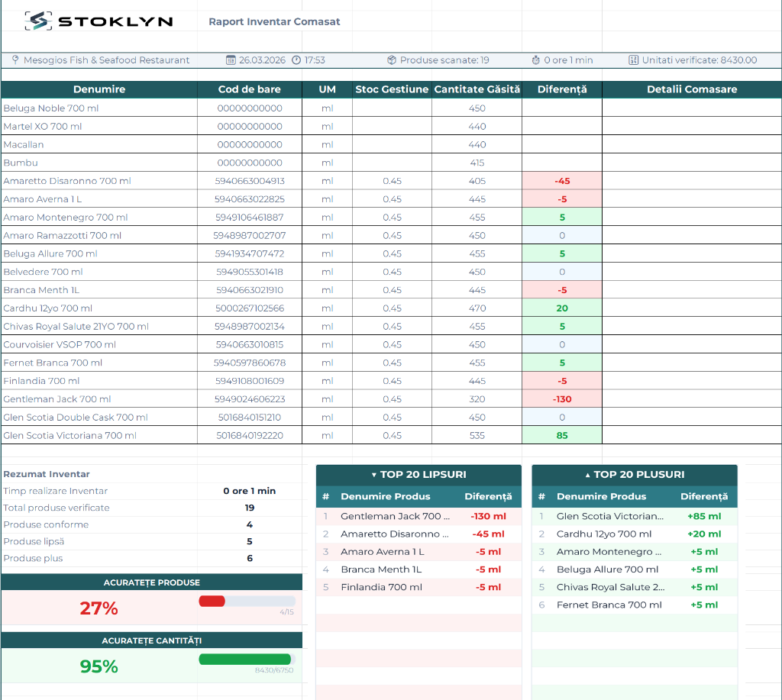Click the box icon beside Produse scanate
Screen dimensions: 782x700
[x=392, y=60]
